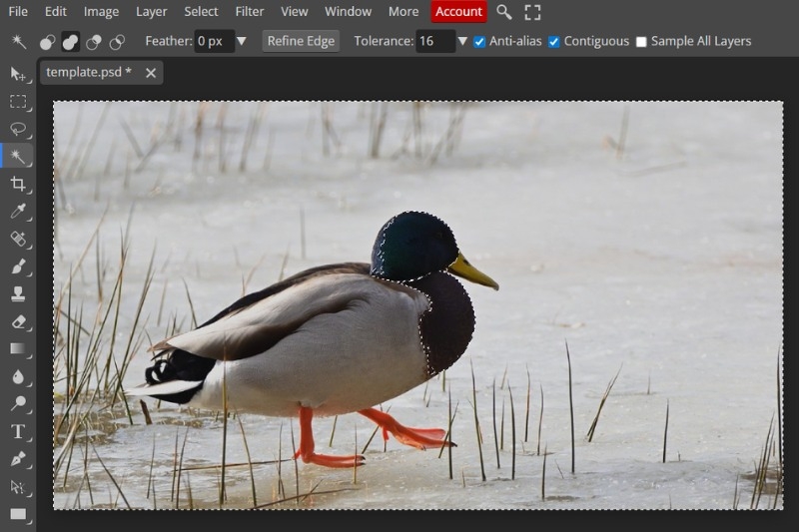This screenshot has height=532, width=799.
Task: Open the Layer menu
Action: click(x=152, y=11)
